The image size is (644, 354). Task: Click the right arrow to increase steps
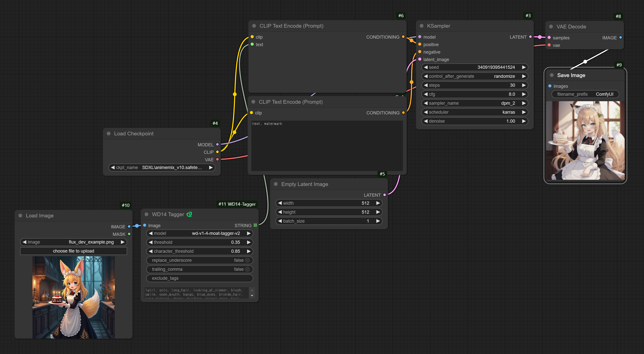tap(524, 85)
